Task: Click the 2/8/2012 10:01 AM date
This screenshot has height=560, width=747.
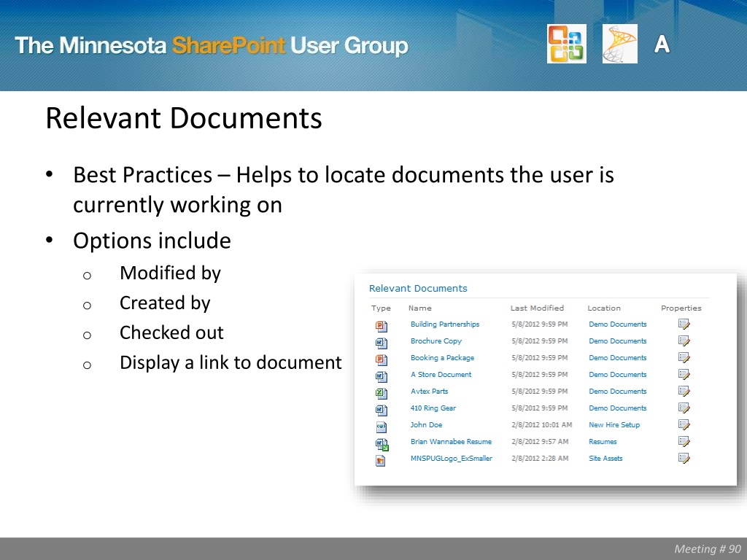Action: click(542, 425)
